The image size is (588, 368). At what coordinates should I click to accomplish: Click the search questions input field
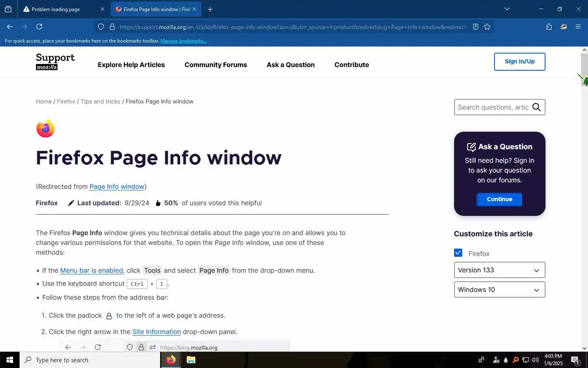[493, 107]
